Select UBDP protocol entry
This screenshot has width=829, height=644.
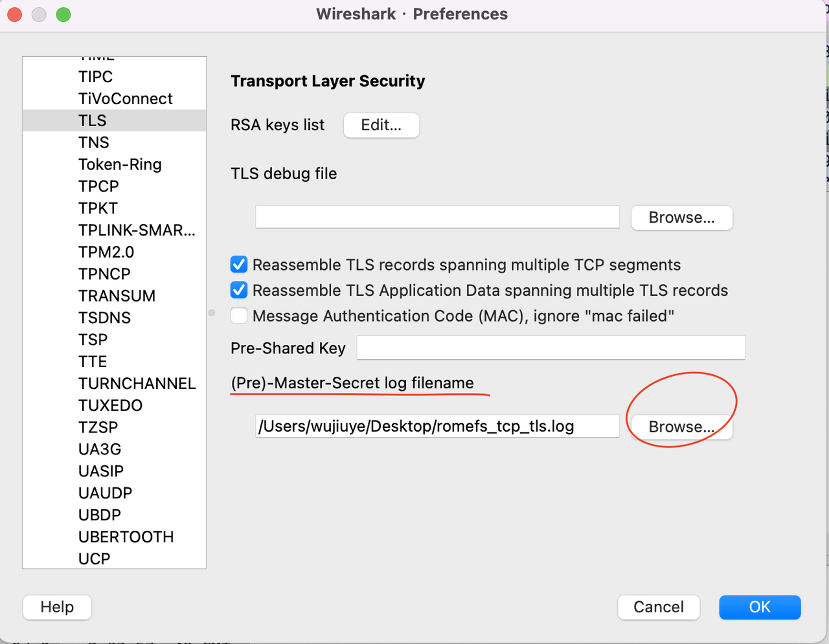click(x=115, y=515)
